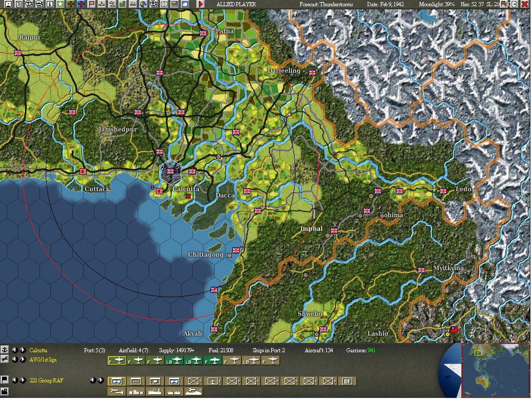Click the 'Forecast: Thunderstorms' text
Image resolution: width=532 pixels, height=399 pixels.
[326, 4]
